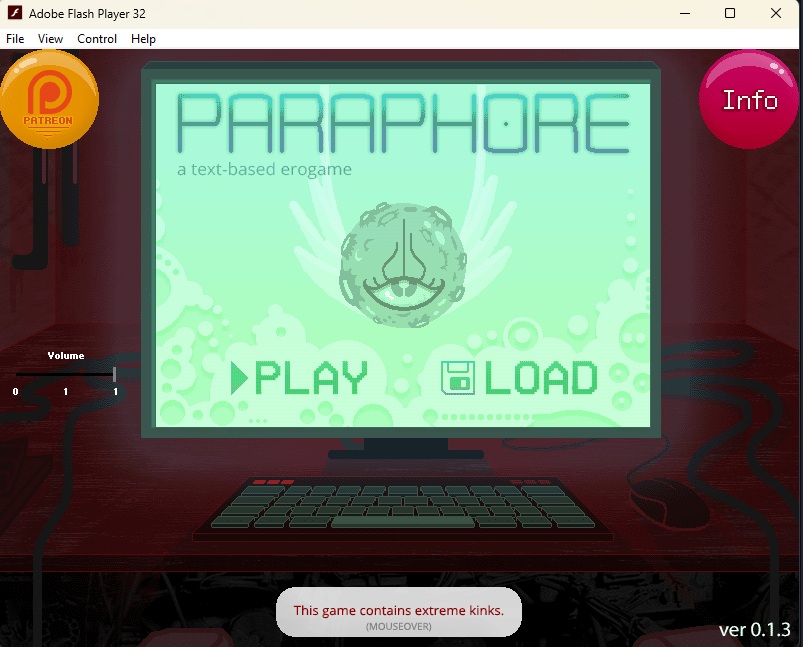This screenshot has height=647, width=803.
Task: Click the floppy disk save icon
Action: pos(458,378)
